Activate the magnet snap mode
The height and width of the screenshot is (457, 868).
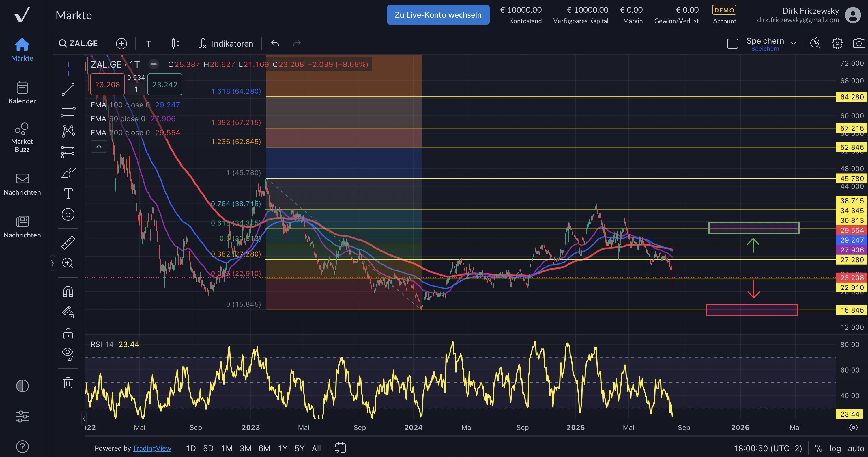click(68, 291)
